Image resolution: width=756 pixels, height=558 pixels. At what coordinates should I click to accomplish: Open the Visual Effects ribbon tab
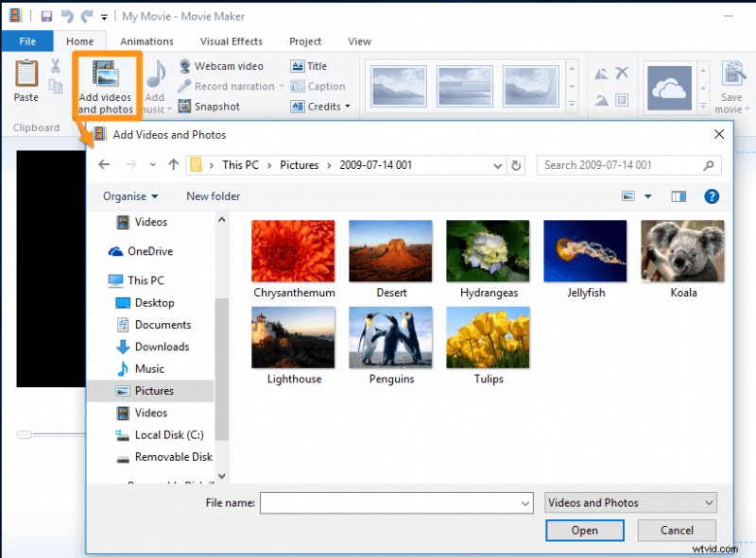click(x=231, y=41)
